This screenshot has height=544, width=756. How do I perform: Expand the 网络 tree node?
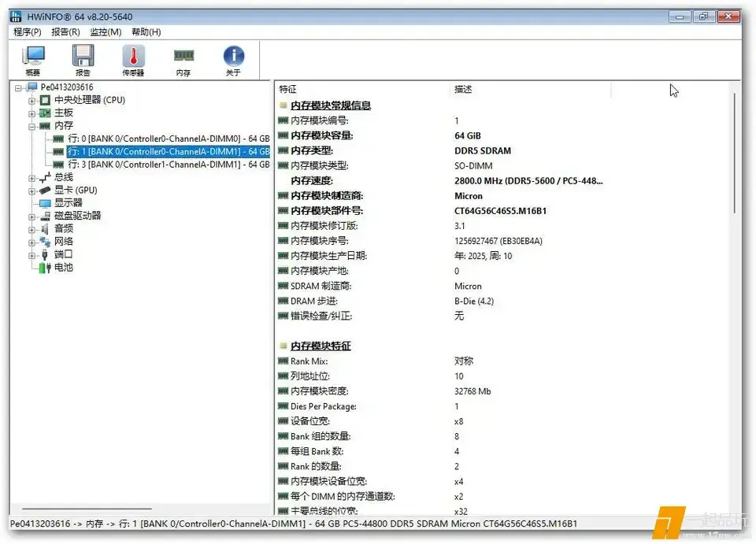click(31, 242)
